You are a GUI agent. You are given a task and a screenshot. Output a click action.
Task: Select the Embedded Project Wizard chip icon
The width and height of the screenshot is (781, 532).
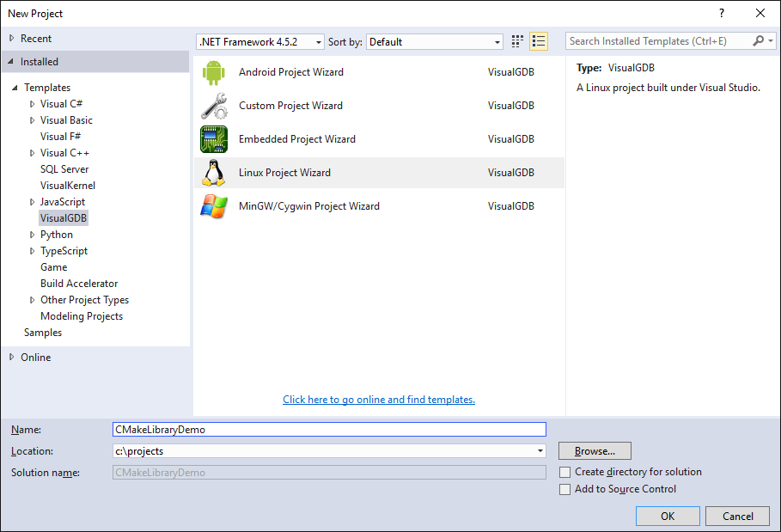pos(214,138)
